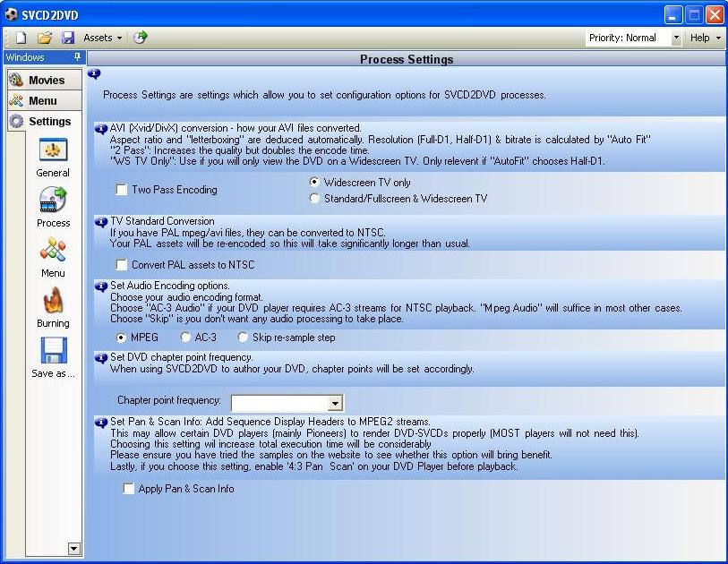Switch to the Movies sidebar tab

45,80
